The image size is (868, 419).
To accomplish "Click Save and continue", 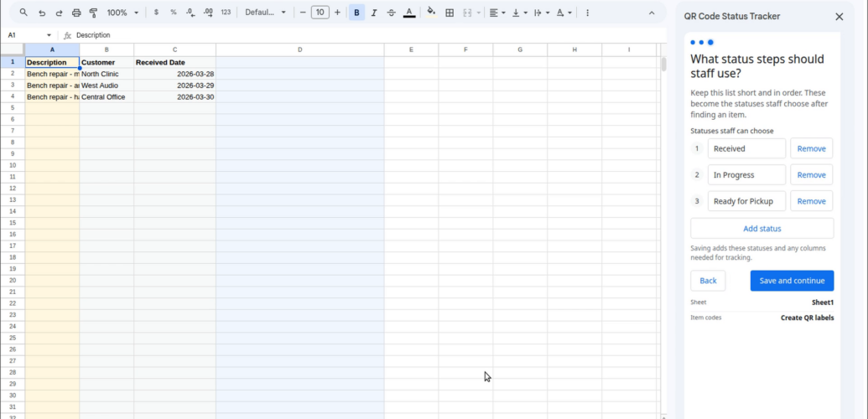I will click(x=792, y=281).
